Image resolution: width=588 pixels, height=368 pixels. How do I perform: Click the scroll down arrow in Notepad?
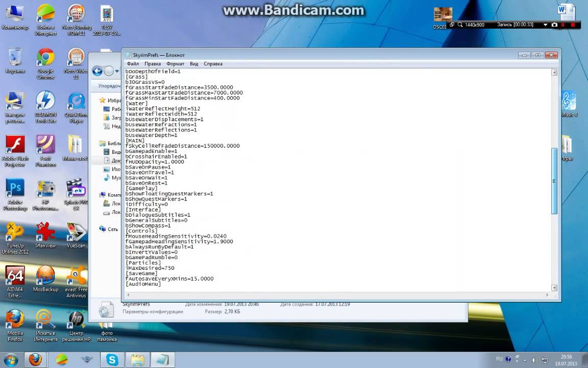[554, 288]
